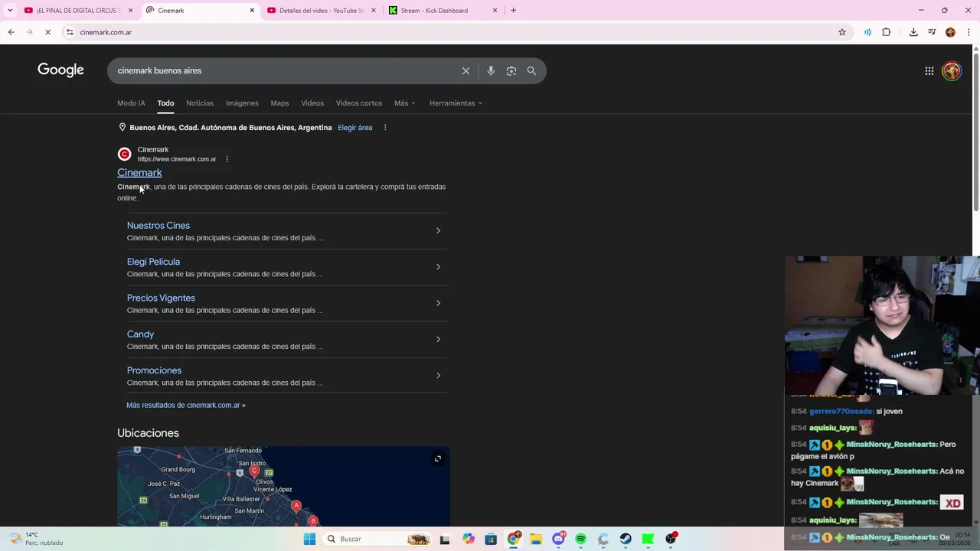The width and height of the screenshot is (980, 551).
Task: Search by image with the camera icon
Action: [x=511, y=70]
